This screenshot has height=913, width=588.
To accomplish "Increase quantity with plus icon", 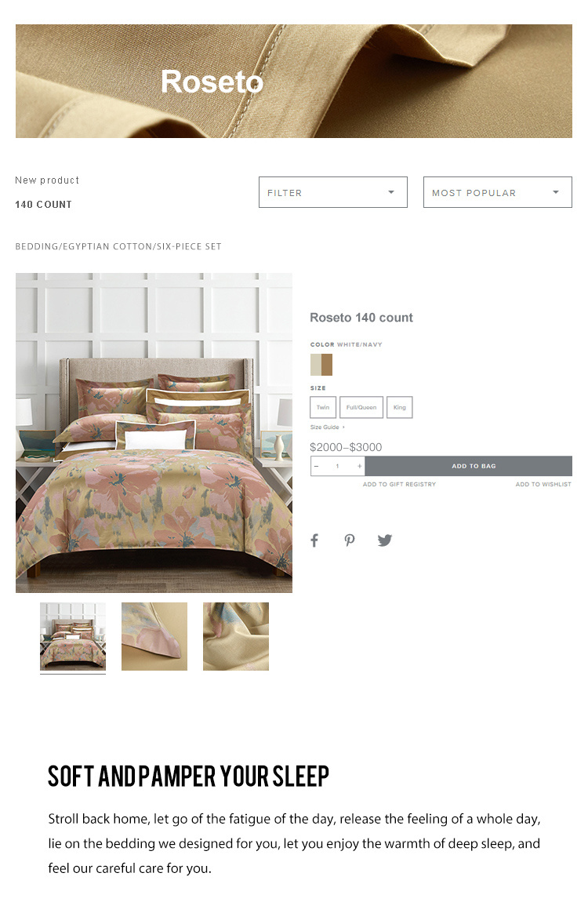I will pos(359,467).
